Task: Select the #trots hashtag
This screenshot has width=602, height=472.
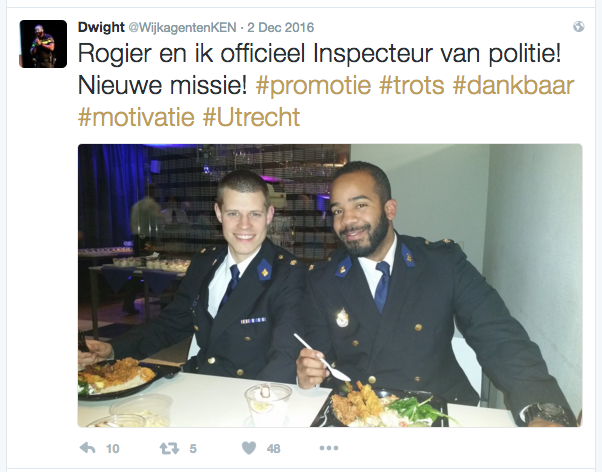Action: pos(412,85)
